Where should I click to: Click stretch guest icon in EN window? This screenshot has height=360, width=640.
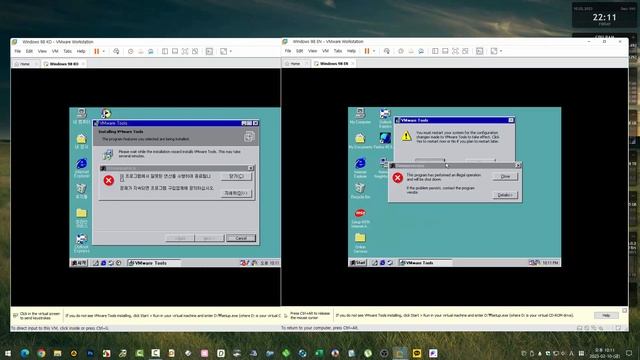coord(494,51)
